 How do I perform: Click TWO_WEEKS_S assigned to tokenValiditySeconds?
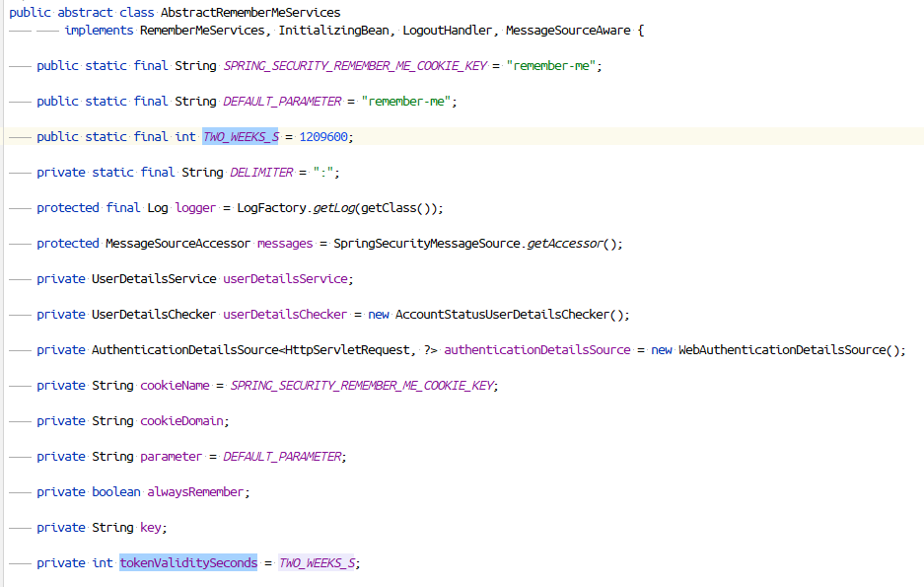(x=317, y=563)
